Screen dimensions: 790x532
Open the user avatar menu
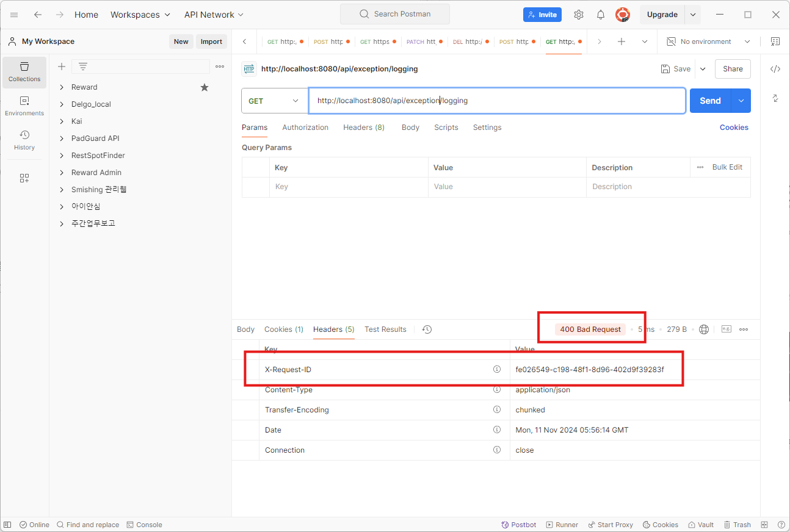pyautogui.click(x=622, y=15)
